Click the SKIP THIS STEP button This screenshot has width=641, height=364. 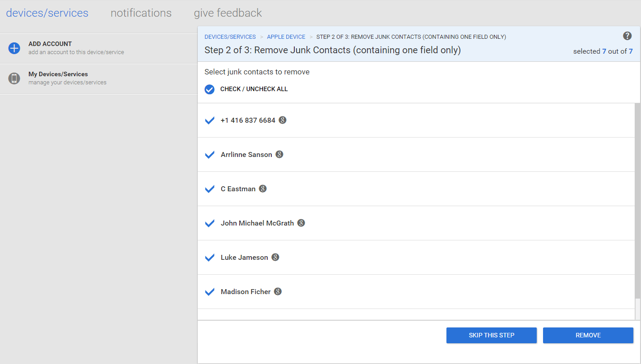coord(492,335)
